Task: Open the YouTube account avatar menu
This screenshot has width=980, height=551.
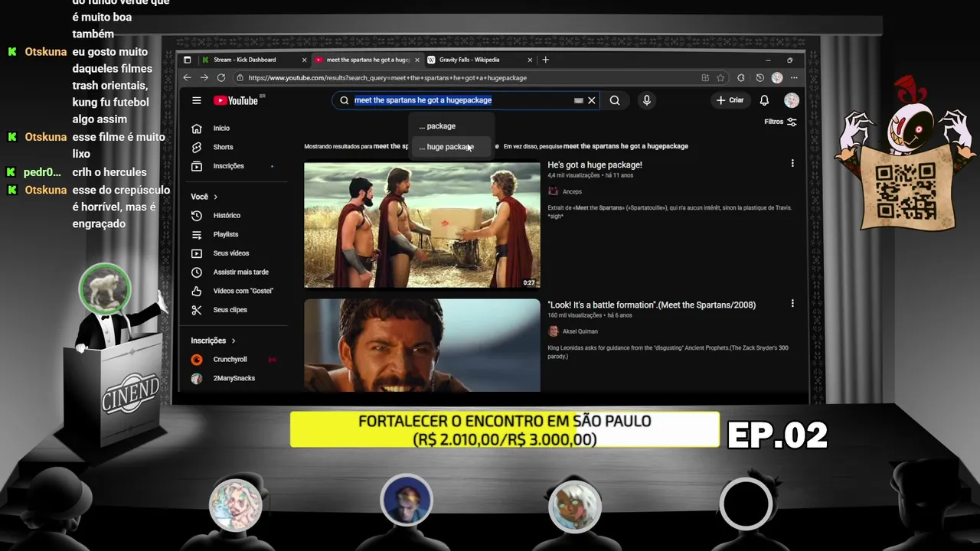Action: pyautogui.click(x=792, y=100)
